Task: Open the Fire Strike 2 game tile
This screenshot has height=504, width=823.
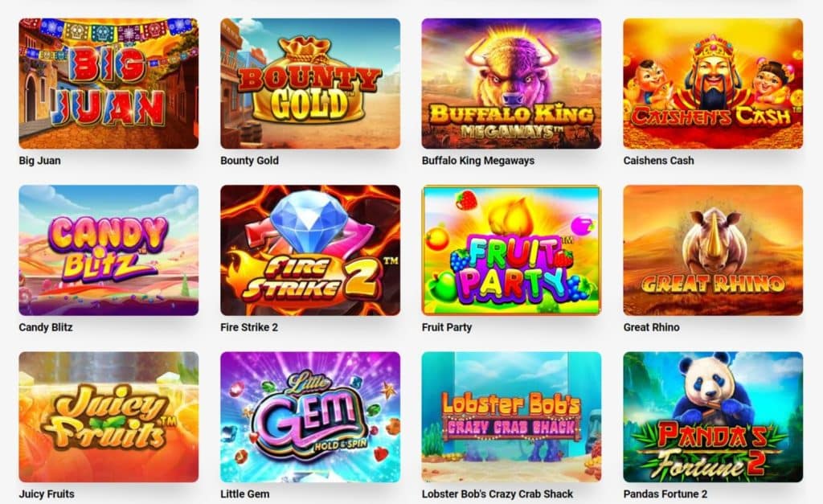Action: point(310,251)
